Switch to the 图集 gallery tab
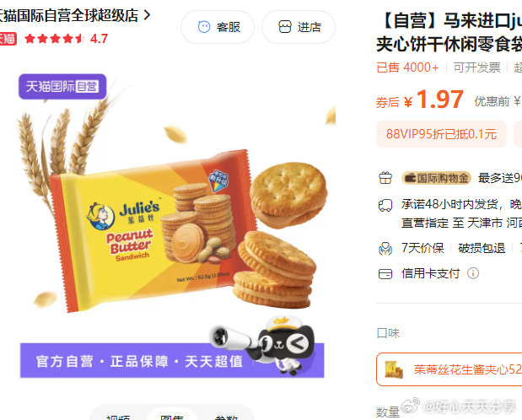Screen dimensions: 522x420 (x=172, y=416)
